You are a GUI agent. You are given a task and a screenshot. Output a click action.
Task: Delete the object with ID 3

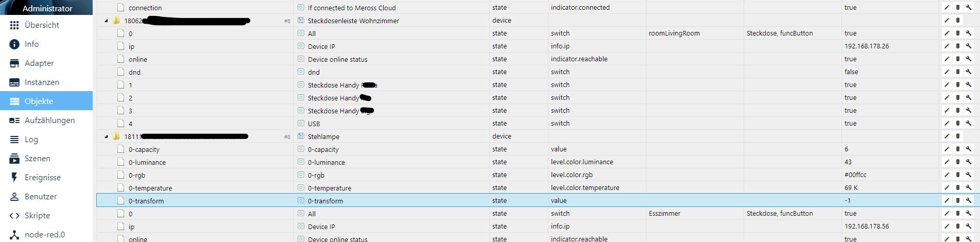click(958, 111)
